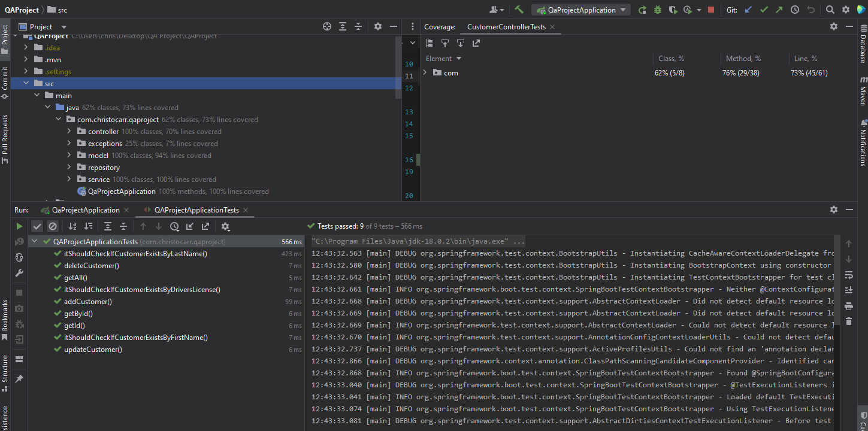This screenshot has width=868, height=431.
Task: Select Opened File crosshair in Project panel
Action: coord(327,26)
